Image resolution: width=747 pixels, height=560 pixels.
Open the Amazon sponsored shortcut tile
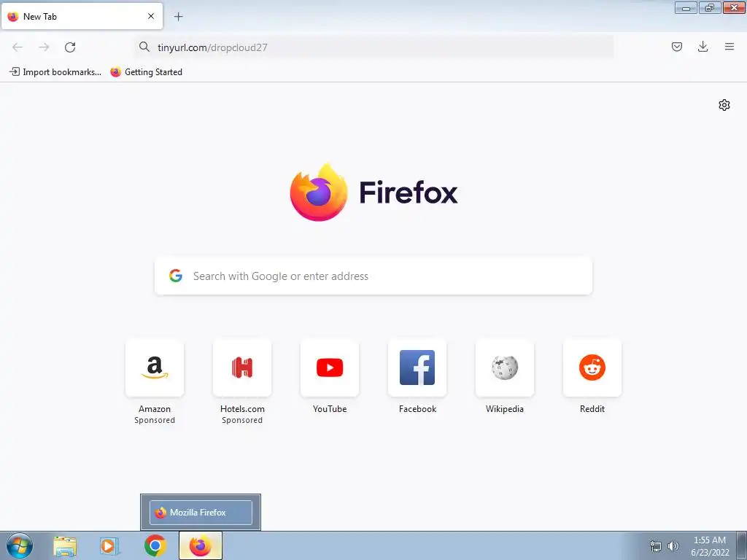[155, 367]
